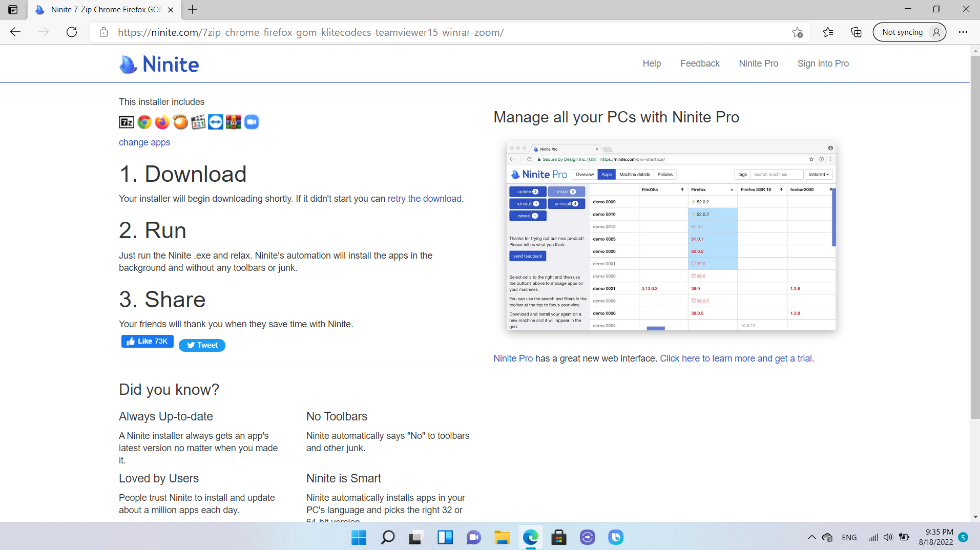Click Sign into Pro

tap(823, 64)
